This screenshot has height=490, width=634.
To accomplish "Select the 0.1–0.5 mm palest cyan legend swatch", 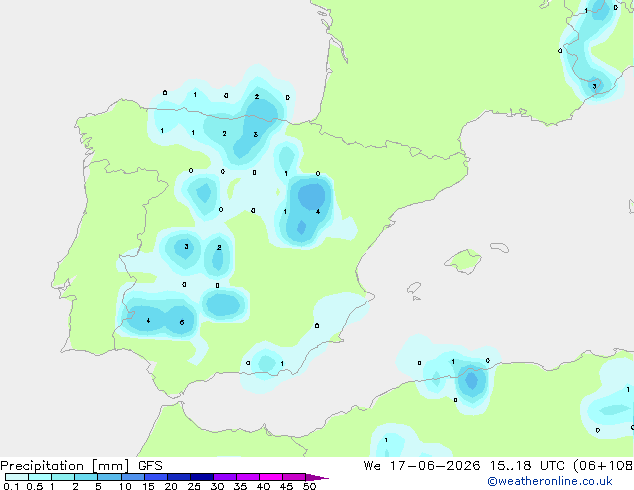I will 17,477.
